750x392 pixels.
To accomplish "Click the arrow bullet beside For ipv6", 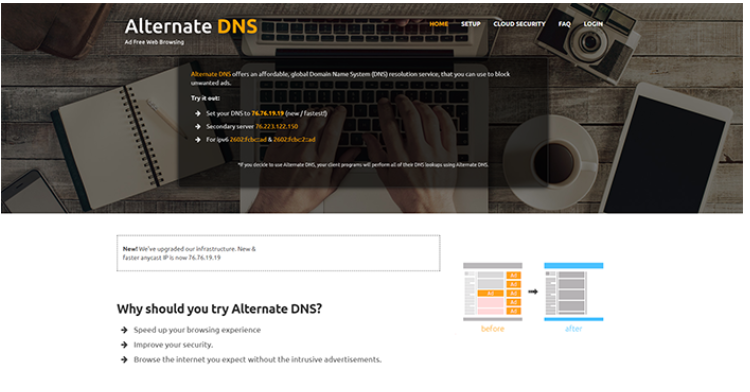I will [198, 140].
